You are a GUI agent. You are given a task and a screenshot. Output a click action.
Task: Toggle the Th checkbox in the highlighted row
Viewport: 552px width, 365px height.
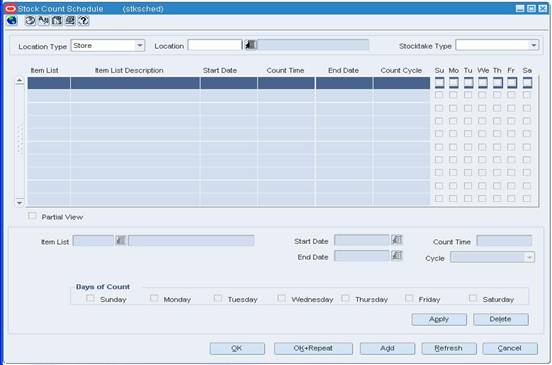coord(497,83)
